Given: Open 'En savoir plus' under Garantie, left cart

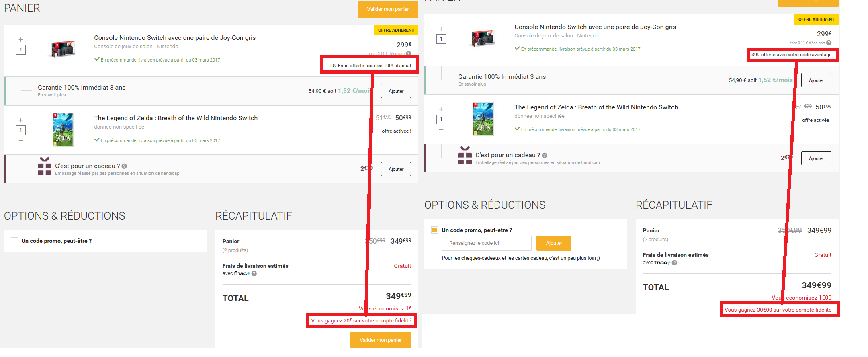Looking at the screenshot, I should coord(52,95).
